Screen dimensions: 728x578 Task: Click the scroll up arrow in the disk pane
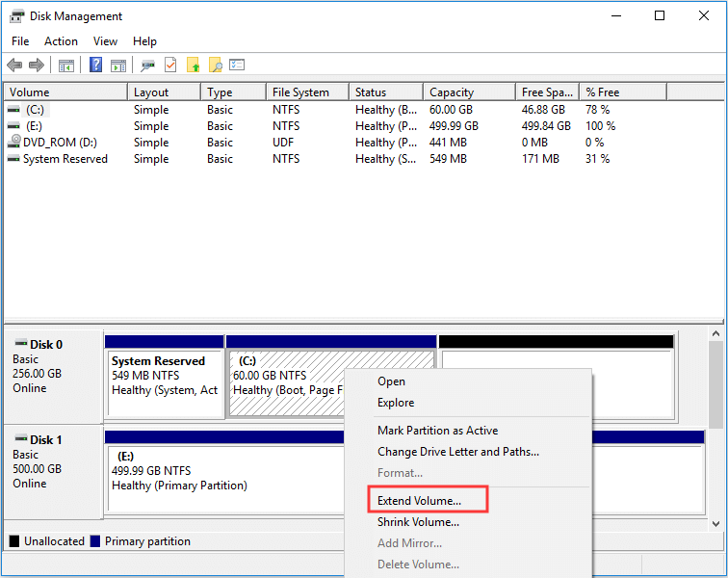pos(716,333)
